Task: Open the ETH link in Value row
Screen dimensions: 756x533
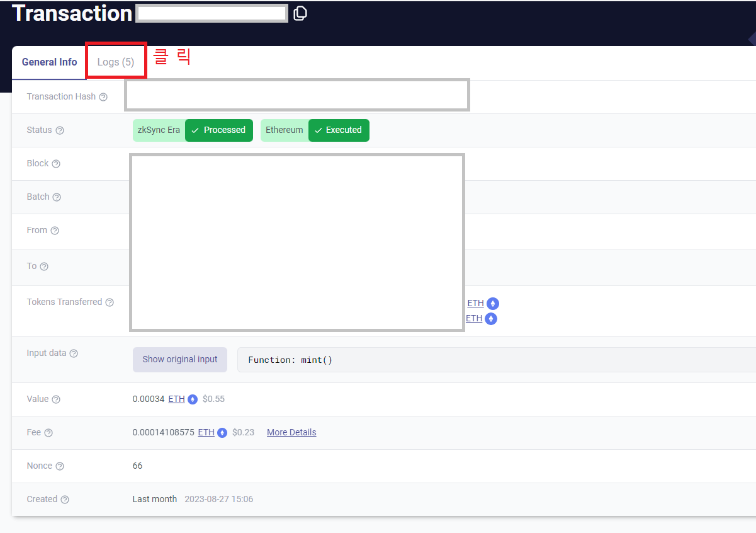Action: (x=177, y=399)
